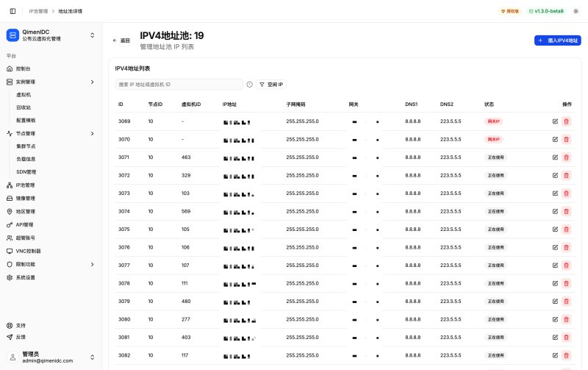Delete the IP row with ID 3072
The height and width of the screenshot is (370, 588).
click(566, 175)
